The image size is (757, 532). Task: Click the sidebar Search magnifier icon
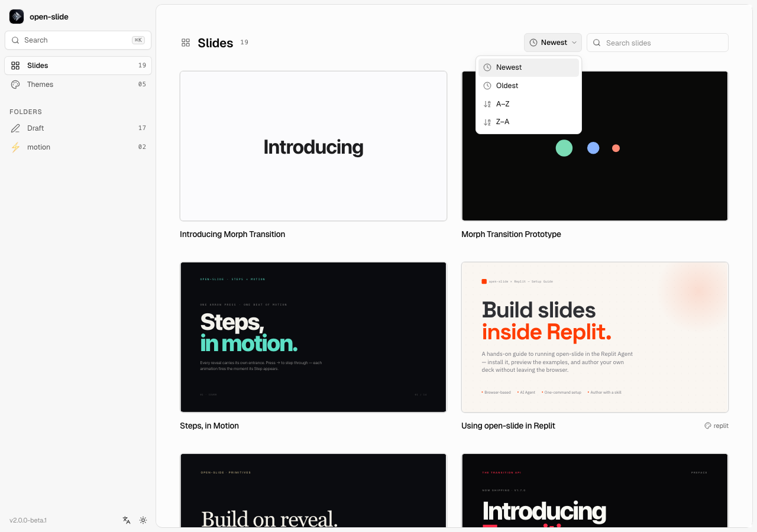[x=15, y=40]
